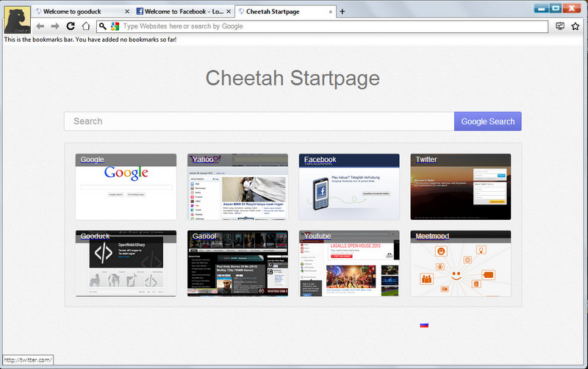Go forward with the forward arrow
Image resolution: width=588 pixels, height=369 pixels.
tap(55, 26)
